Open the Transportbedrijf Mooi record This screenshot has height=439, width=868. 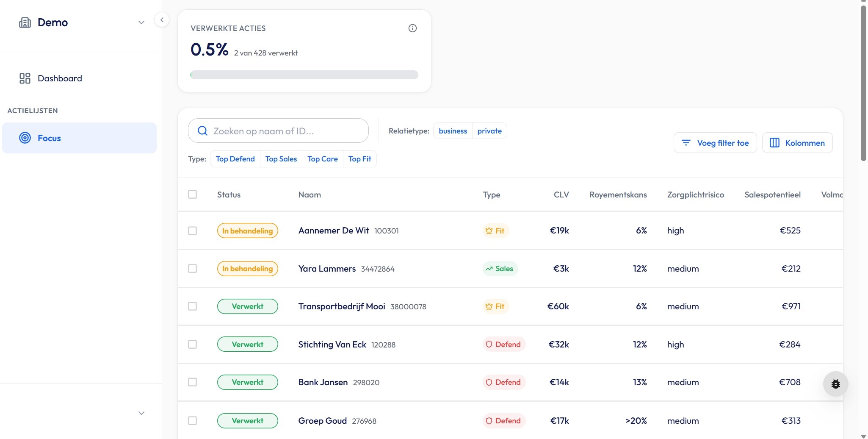[341, 306]
